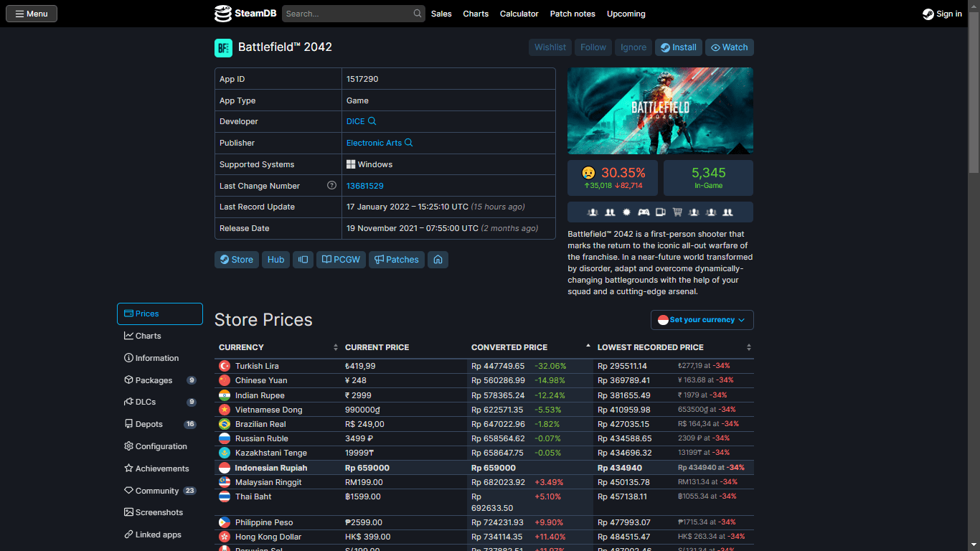
Task: Click the 5,345 In-Game player count
Action: pos(708,178)
